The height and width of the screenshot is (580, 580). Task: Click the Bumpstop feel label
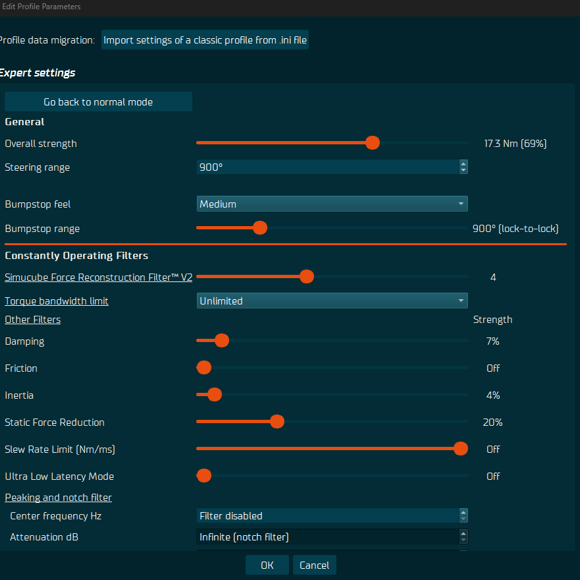(x=38, y=204)
